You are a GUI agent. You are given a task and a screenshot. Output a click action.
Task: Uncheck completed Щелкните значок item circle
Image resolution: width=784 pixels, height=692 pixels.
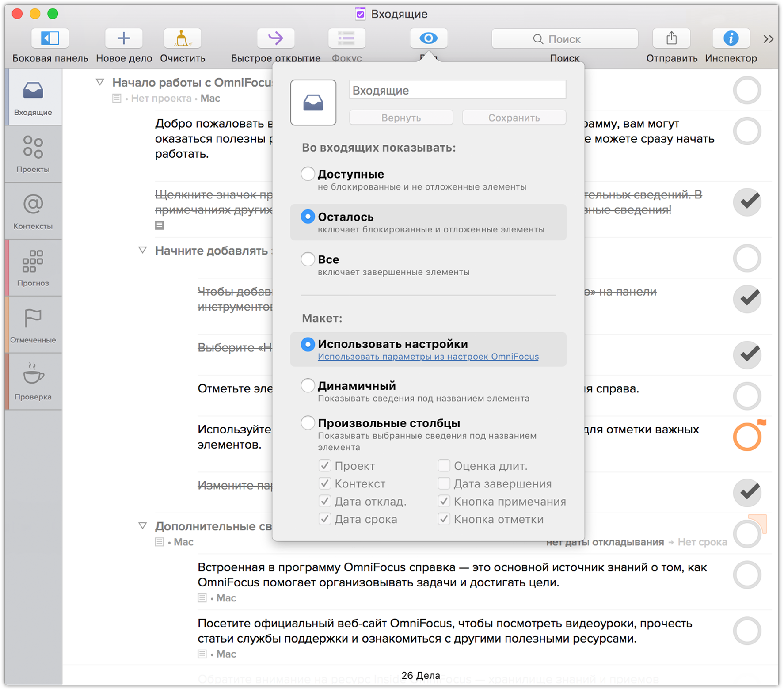747,202
